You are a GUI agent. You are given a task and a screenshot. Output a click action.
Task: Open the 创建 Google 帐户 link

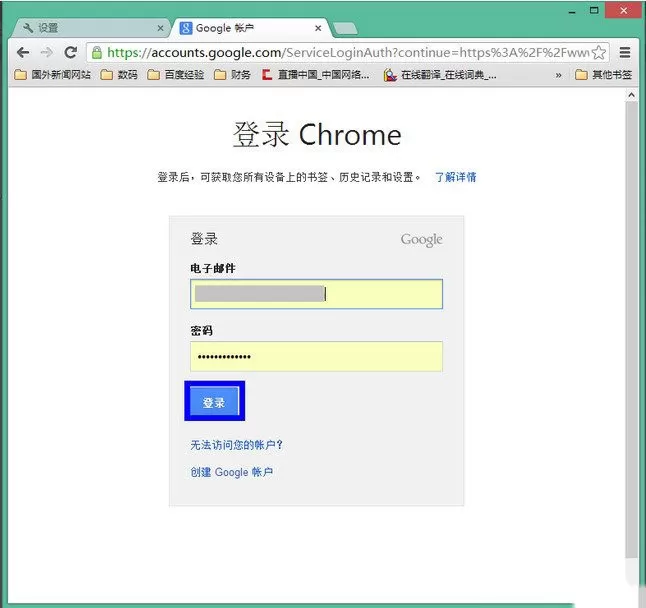coord(232,472)
